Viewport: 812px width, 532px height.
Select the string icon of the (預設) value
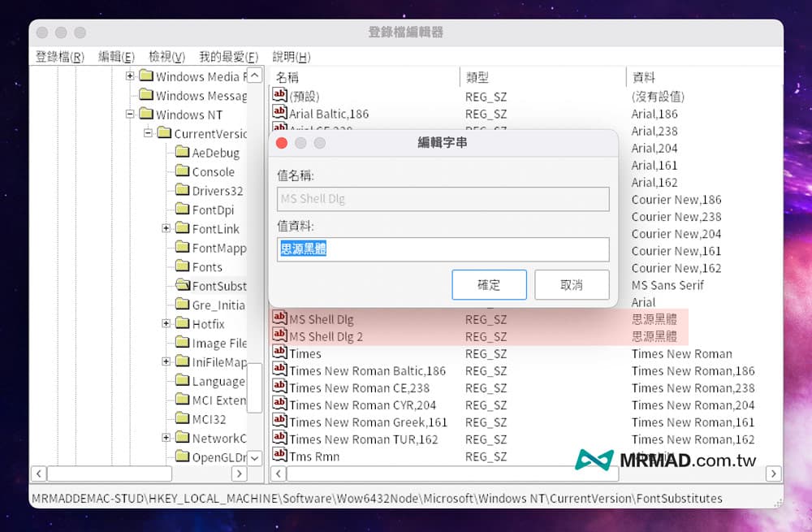279,96
